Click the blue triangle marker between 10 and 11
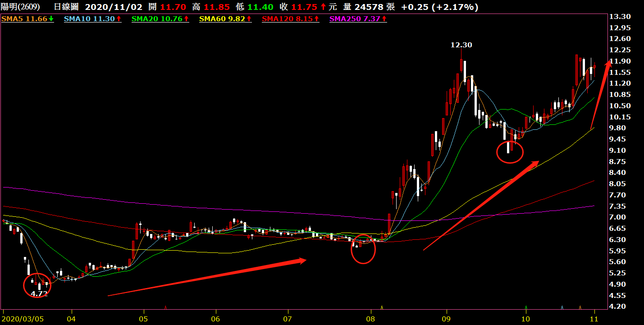 [x=562, y=307]
